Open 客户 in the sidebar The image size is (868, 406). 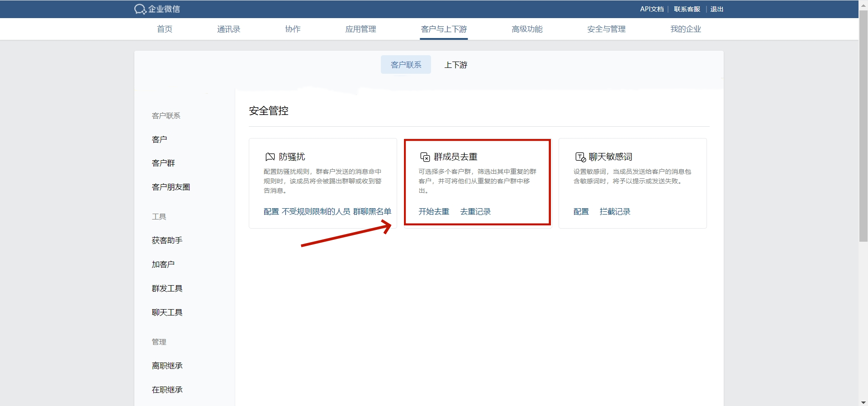(159, 139)
